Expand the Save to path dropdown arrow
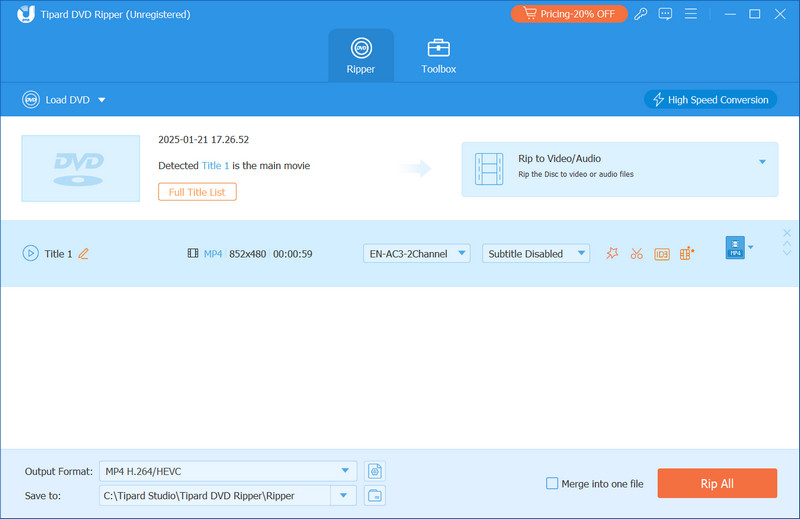Screen dimensions: 800x519 tap(343, 496)
